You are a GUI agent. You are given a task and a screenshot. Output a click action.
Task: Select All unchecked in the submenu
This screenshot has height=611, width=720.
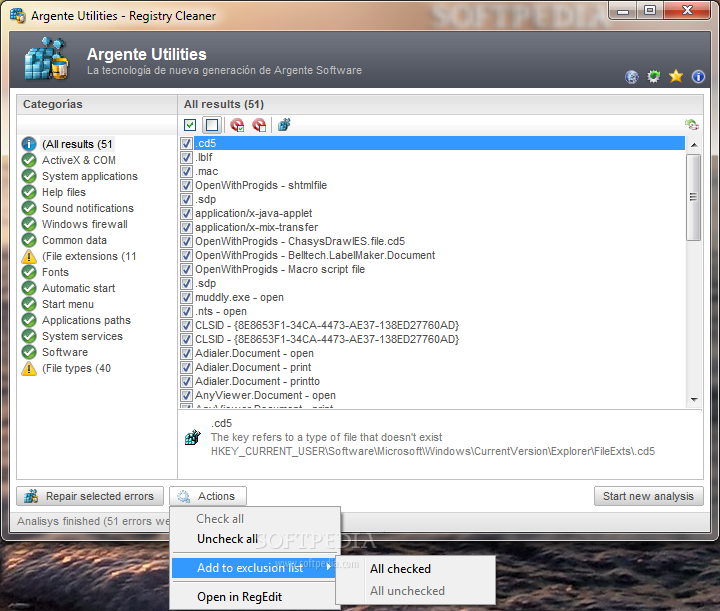tap(407, 591)
